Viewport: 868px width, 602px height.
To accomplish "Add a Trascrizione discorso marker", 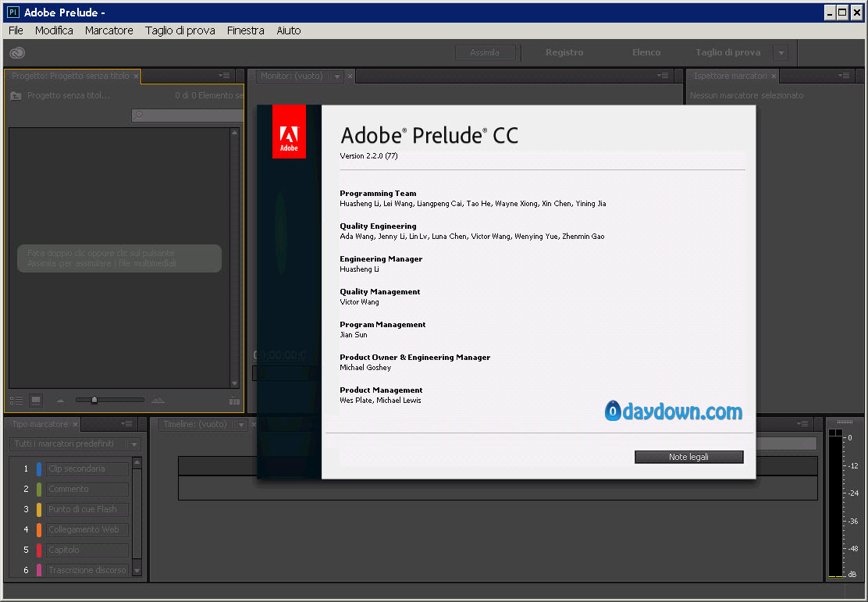I will (x=87, y=571).
